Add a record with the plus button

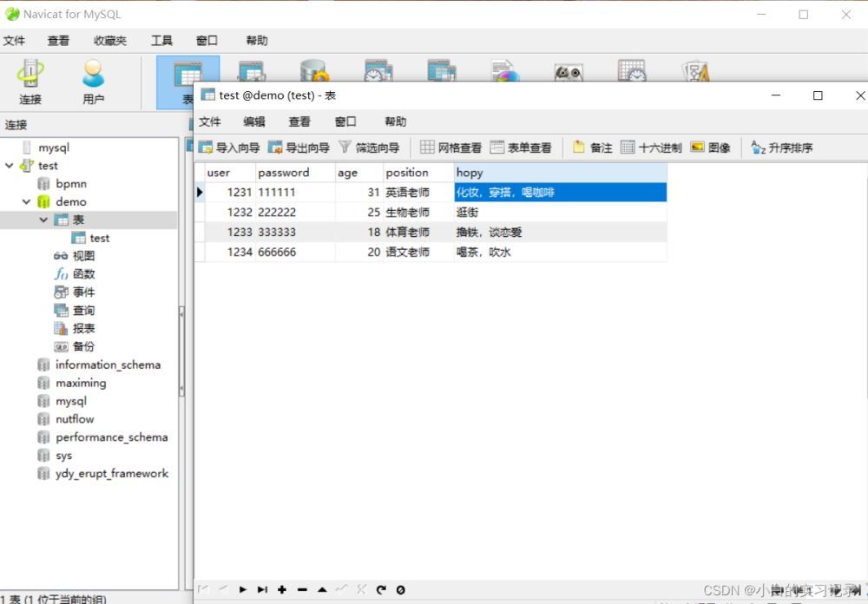tap(282, 590)
